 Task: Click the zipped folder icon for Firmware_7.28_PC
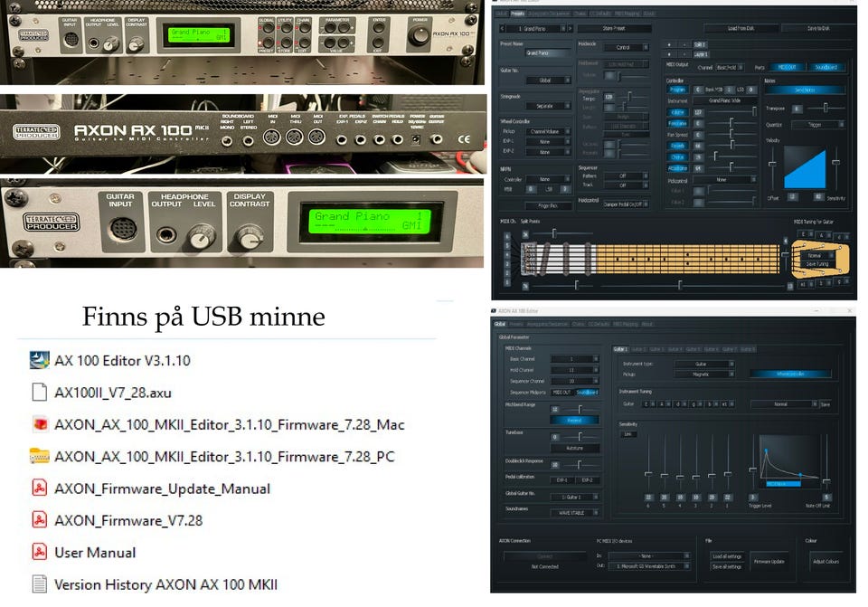39,456
